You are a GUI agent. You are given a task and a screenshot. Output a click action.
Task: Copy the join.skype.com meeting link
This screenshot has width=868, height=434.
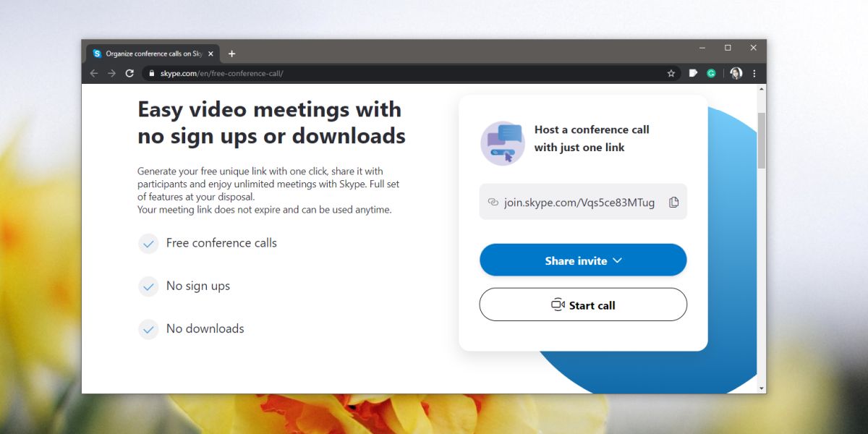[674, 203]
